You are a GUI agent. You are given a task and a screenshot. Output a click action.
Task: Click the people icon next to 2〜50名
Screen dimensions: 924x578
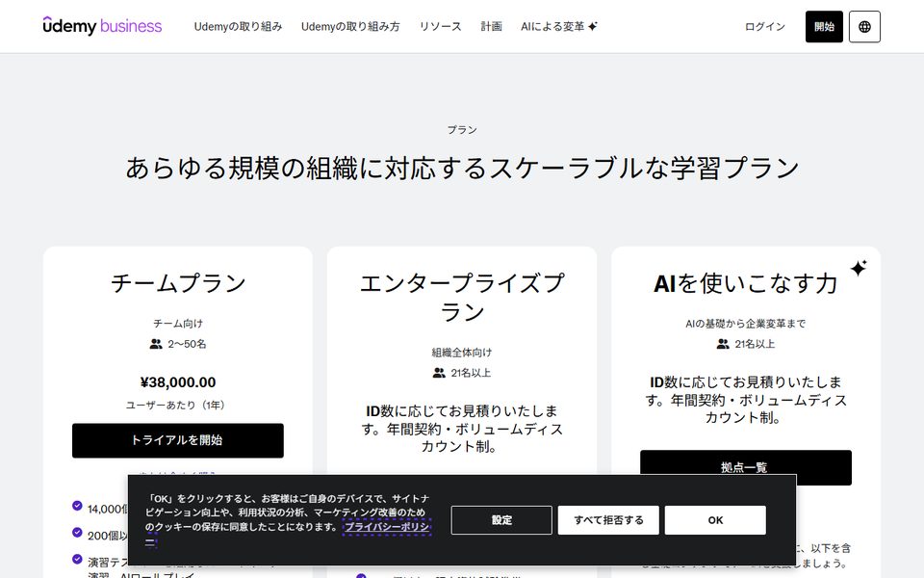tap(156, 344)
